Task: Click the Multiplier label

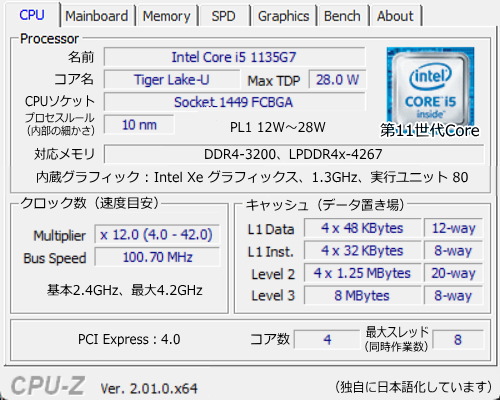Action: coord(59,236)
